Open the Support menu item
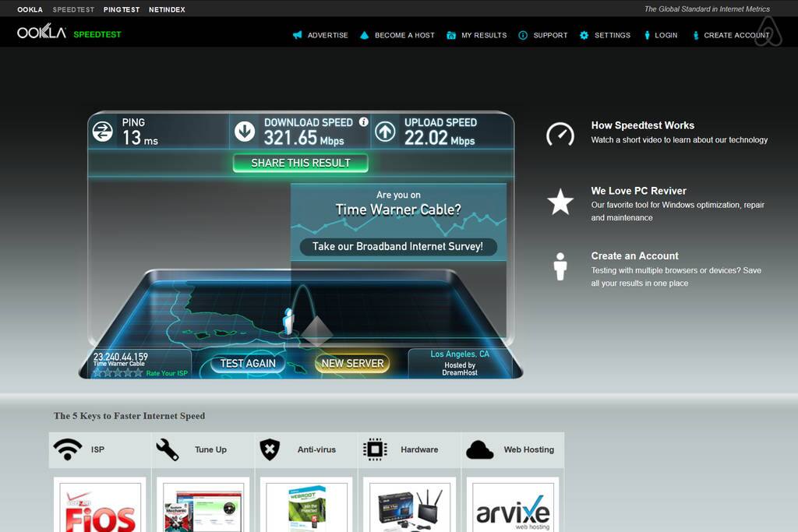 coord(550,35)
